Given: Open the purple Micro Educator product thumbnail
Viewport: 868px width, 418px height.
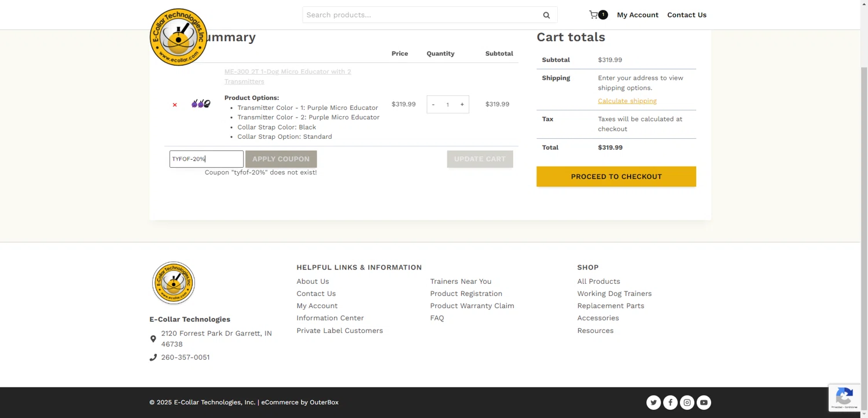Looking at the screenshot, I should point(201,104).
